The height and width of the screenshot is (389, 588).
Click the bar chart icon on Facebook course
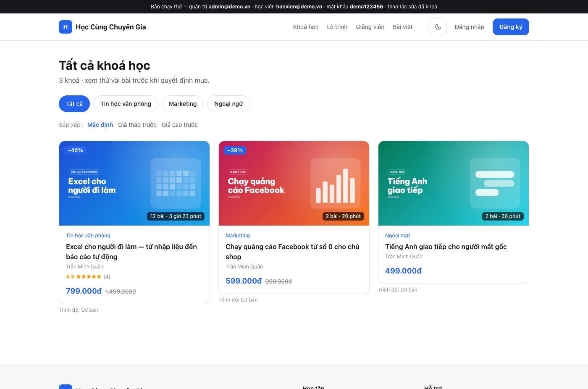click(x=335, y=183)
